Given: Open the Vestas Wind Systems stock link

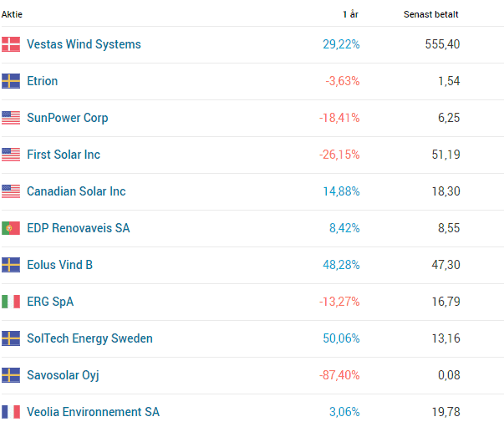Looking at the screenshot, I should click(84, 44).
